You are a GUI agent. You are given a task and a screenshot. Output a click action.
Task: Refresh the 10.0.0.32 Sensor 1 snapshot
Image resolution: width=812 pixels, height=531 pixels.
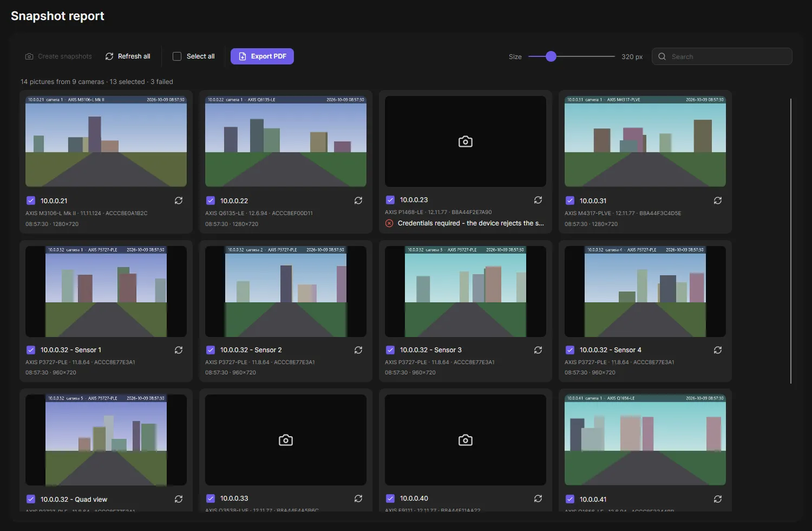click(x=179, y=350)
